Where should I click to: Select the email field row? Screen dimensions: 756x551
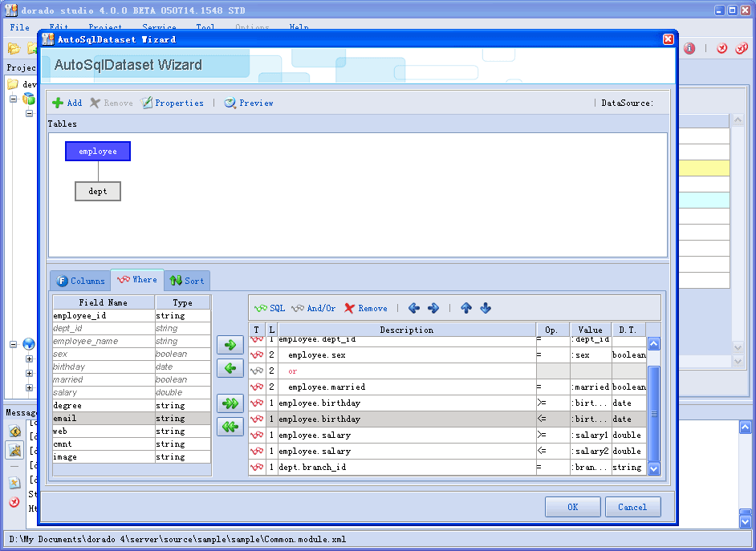(132, 418)
